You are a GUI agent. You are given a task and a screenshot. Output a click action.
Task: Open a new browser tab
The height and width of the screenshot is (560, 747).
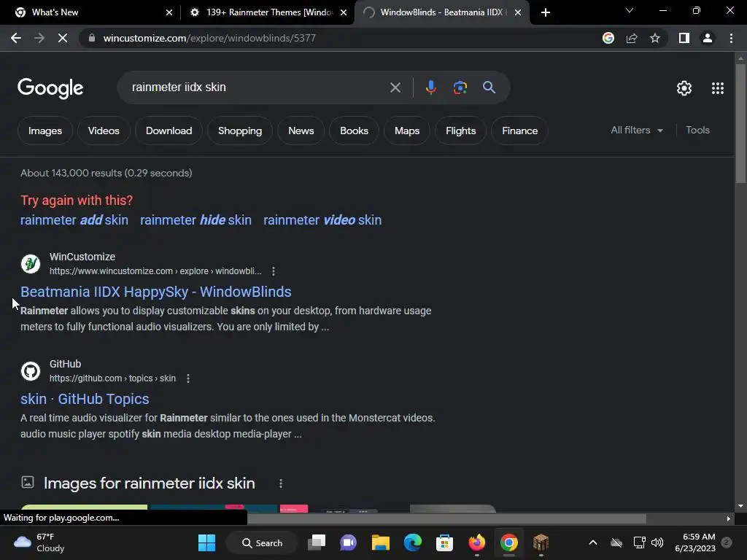[x=546, y=12]
